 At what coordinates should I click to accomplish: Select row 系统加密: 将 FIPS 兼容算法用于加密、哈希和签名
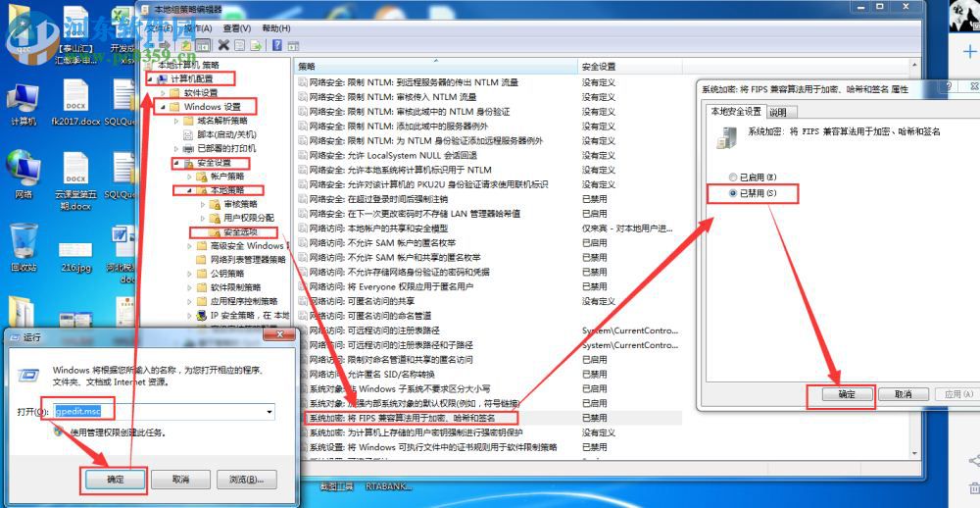click(489, 418)
